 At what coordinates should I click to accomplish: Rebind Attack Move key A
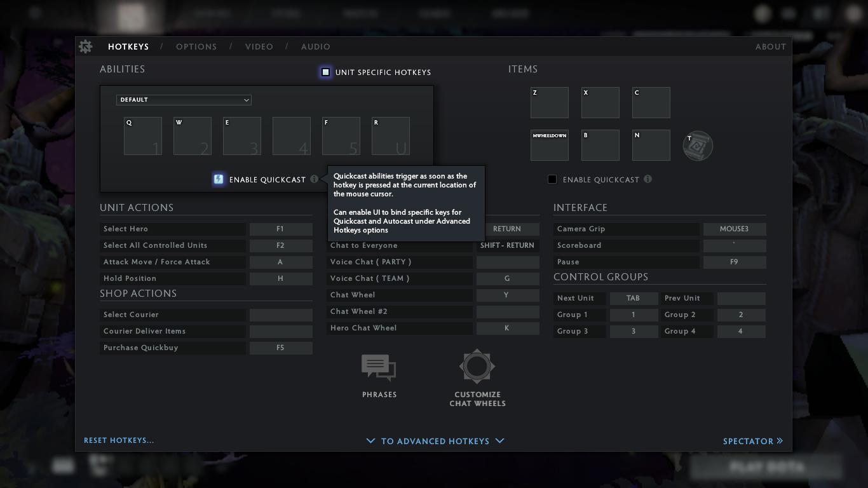click(281, 262)
